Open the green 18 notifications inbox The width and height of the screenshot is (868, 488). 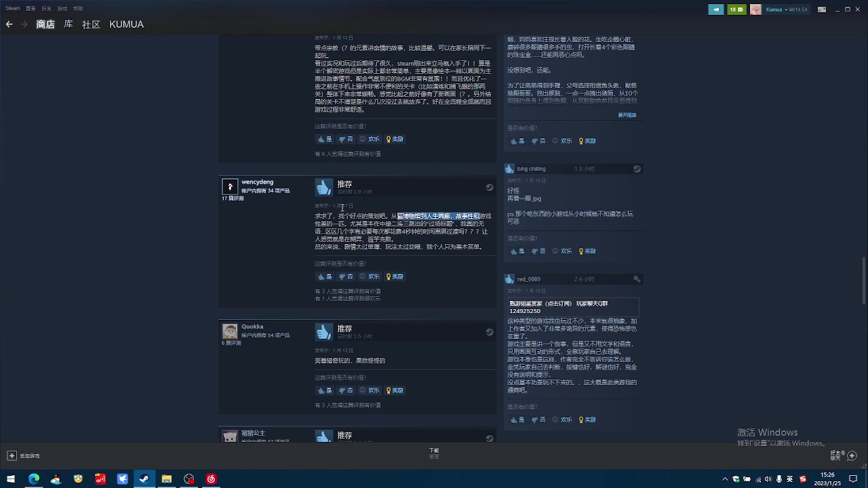(x=736, y=9)
